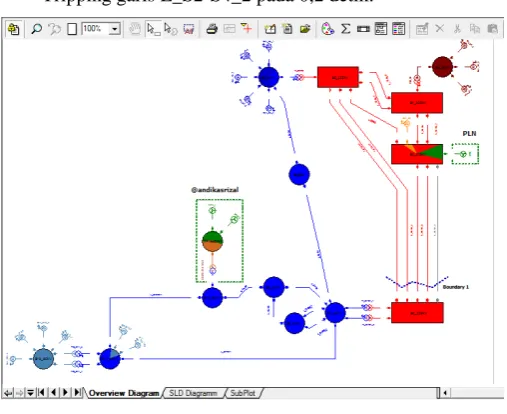507x414 pixels.
Task: Click the horizontal scrollbar left arrow
Action: coord(445,393)
